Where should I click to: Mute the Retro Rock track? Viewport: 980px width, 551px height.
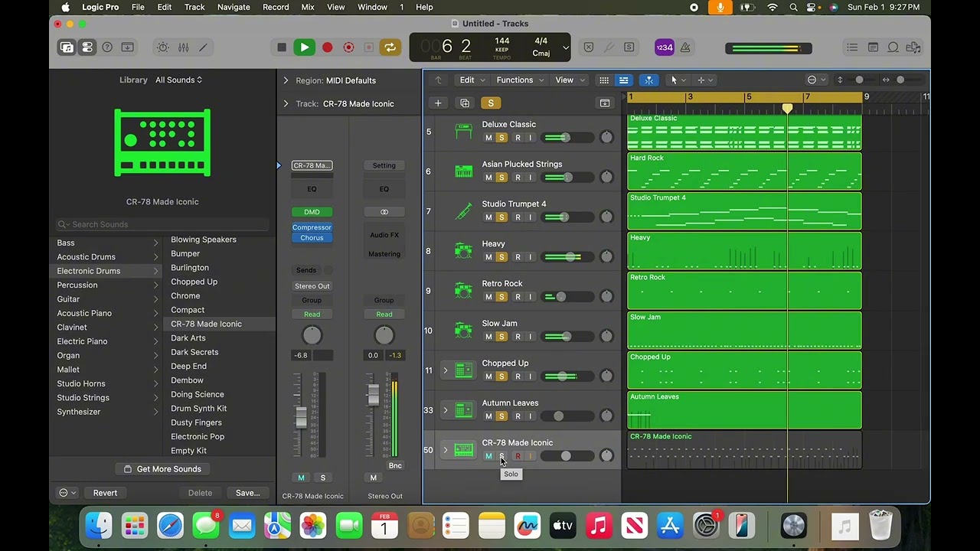point(488,297)
